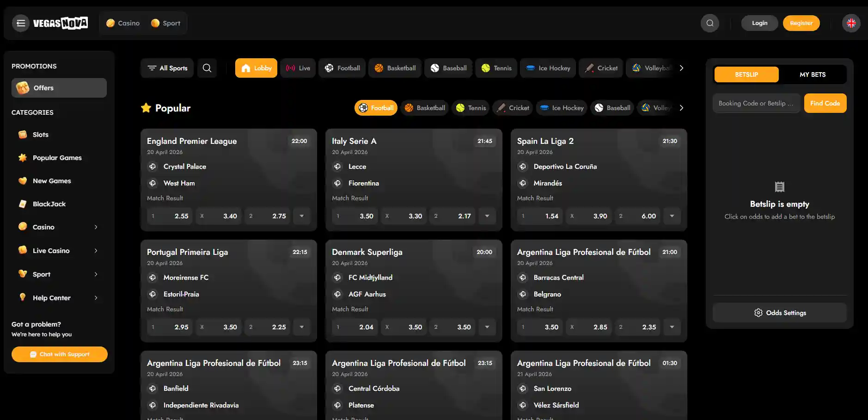Click the West Ham team icon
The image size is (868, 420).
point(153,183)
